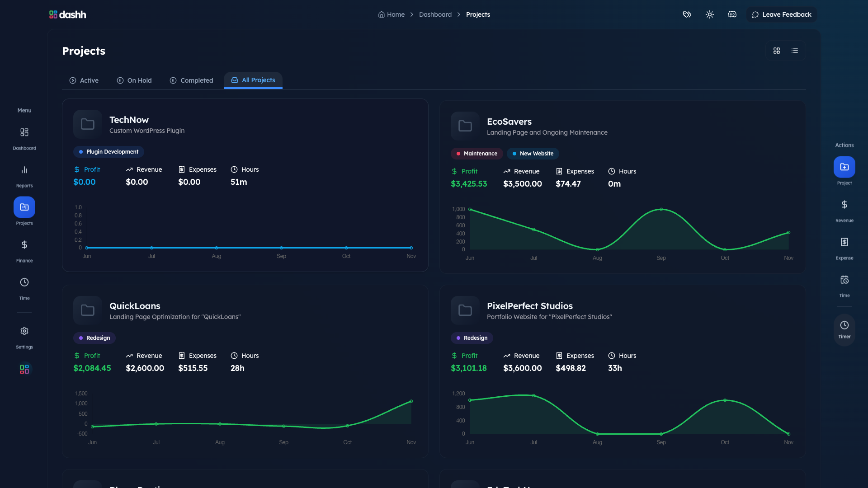Screen dimensions: 868x488
Task: Click the tag icon in top bar
Action: click(687, 14)
